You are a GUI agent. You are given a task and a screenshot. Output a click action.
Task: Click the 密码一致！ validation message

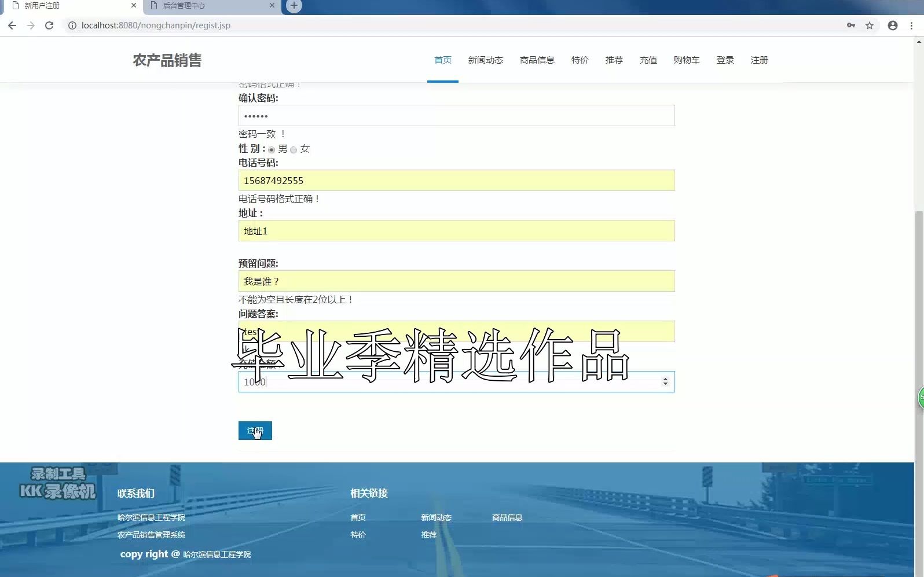(262, 134)
